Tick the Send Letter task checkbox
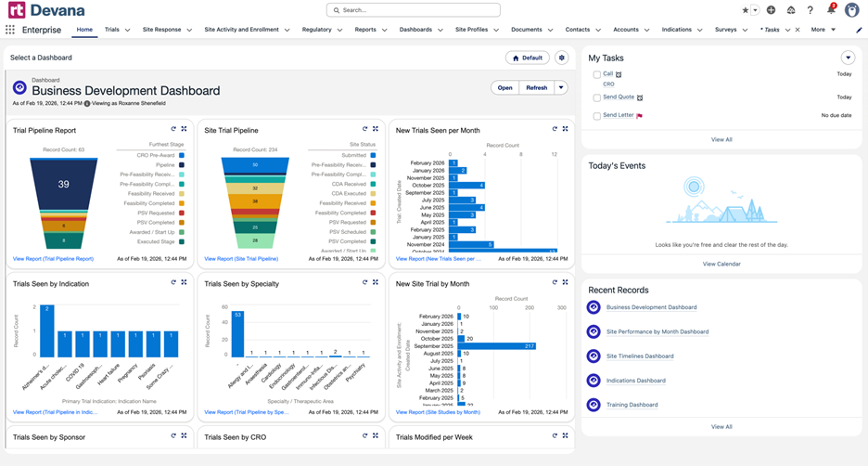Screen dimensions: 868x466 pyautogui.click(x=597, y=116)
